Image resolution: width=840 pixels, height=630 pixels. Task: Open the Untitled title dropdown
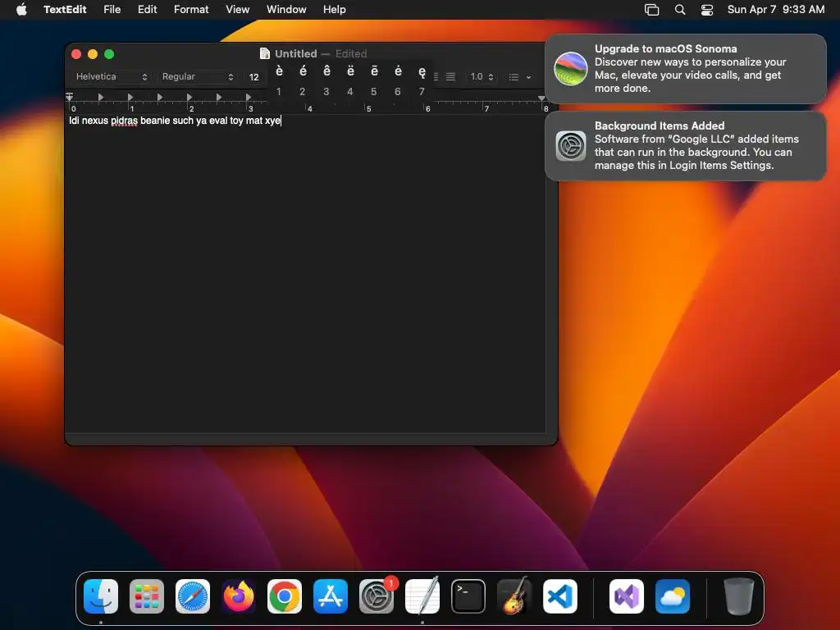click(295, 53)
